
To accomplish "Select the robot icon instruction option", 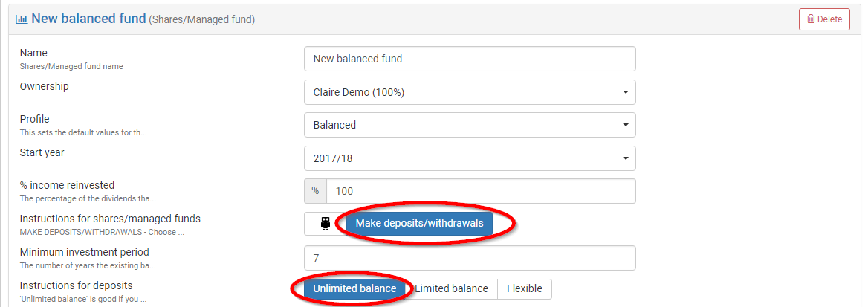I will 325,224.
